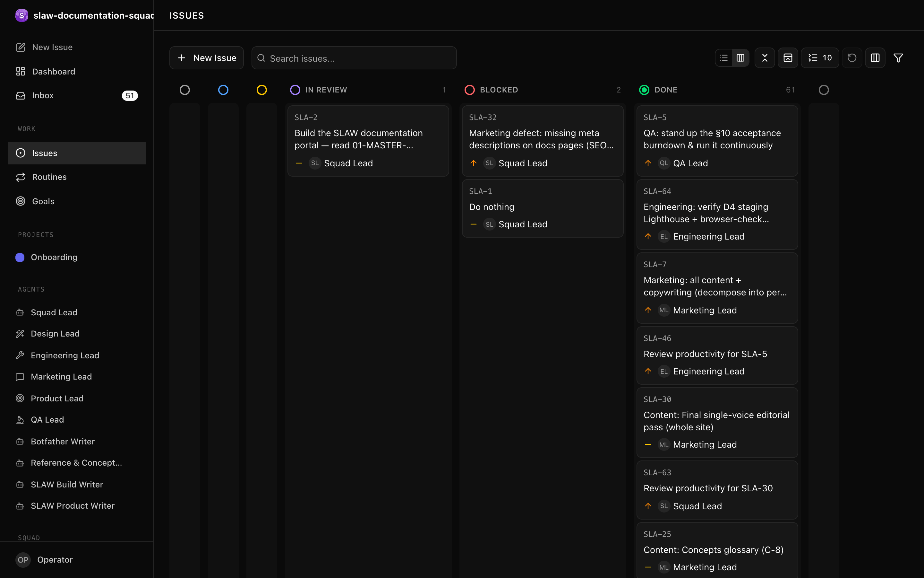
Task: Open SLA-64 Engineering verify D4 staging card
Action: click(717, 215)
